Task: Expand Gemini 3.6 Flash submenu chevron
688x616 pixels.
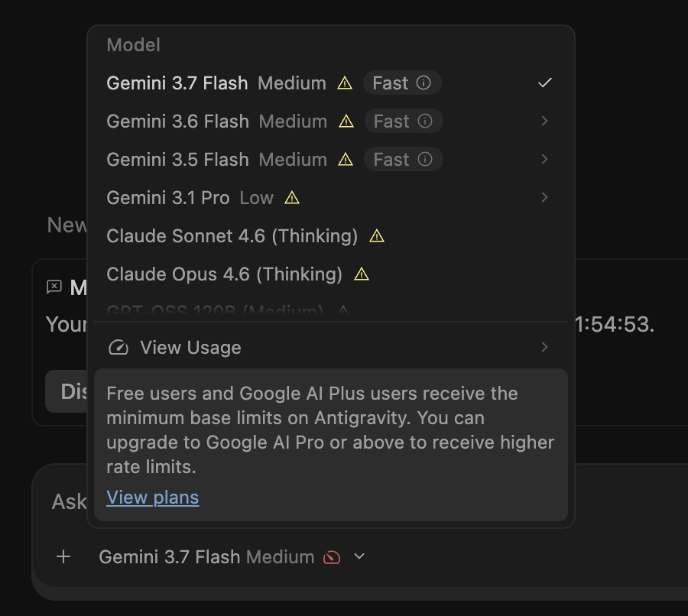Action: [x=544, y=121]
